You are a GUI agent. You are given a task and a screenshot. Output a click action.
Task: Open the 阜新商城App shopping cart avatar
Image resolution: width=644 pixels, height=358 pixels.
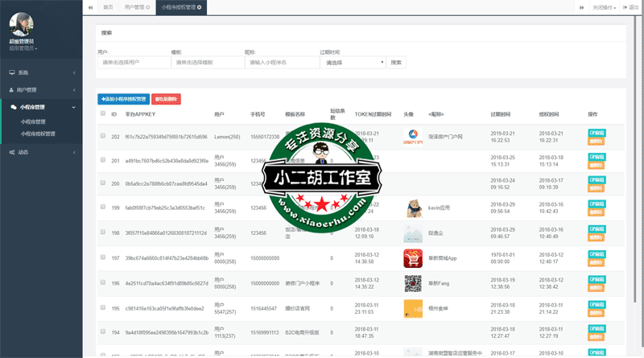[x=413, y=258]
